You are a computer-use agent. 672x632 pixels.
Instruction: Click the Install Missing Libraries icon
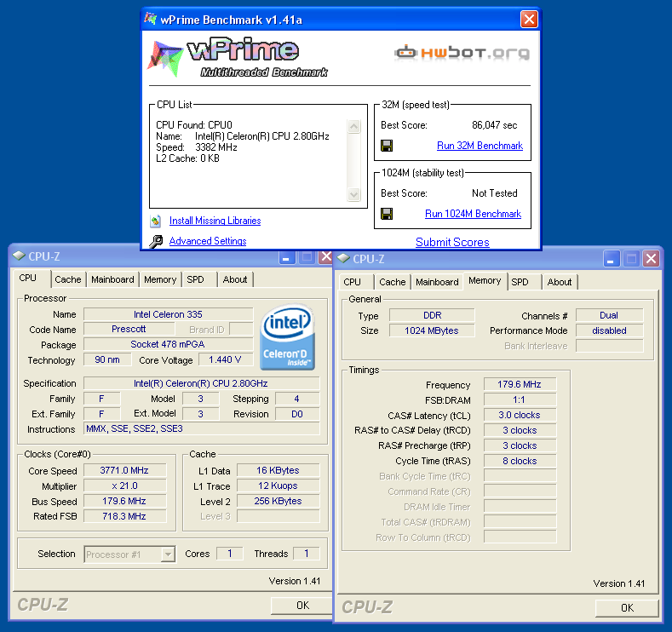[x=155, y=221]
